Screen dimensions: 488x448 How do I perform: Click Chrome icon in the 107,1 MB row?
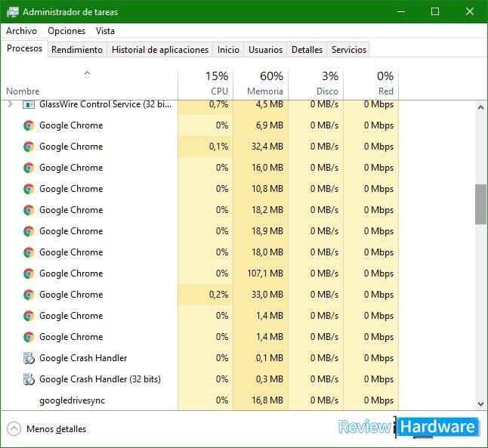29,273
